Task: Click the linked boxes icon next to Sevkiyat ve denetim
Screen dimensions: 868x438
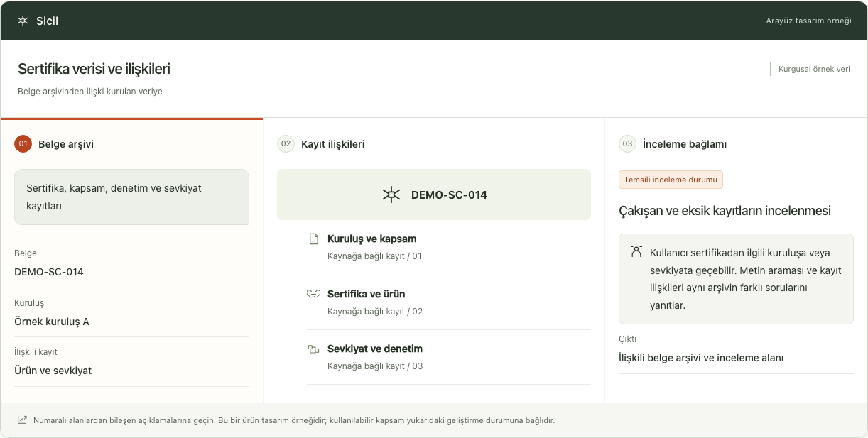Action: [x=313, y=349]
